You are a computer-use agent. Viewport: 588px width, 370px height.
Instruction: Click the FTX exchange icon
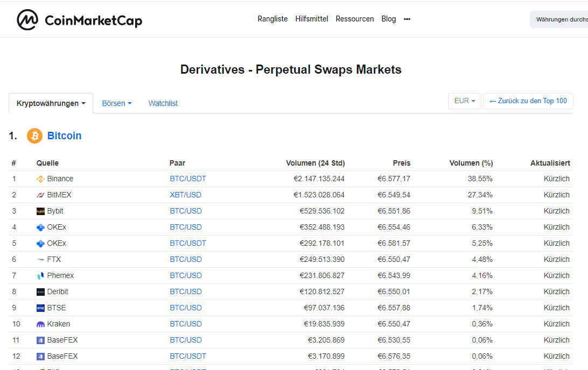40,260
